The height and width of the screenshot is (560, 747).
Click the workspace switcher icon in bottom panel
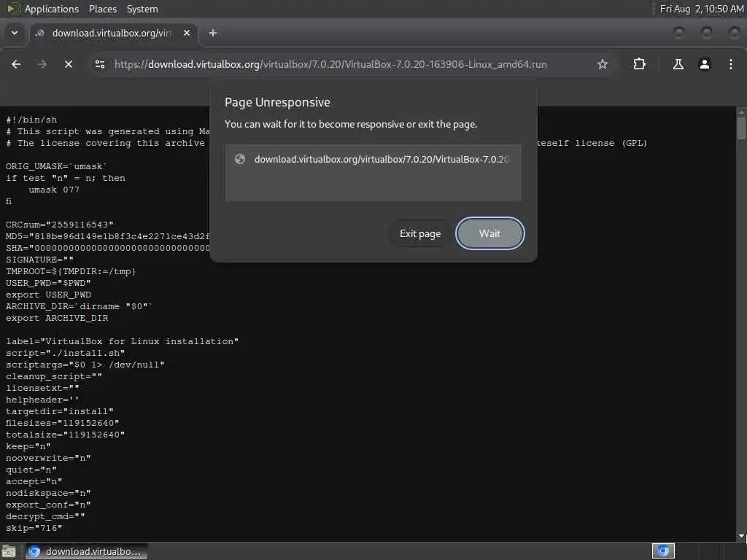point(663,551)
